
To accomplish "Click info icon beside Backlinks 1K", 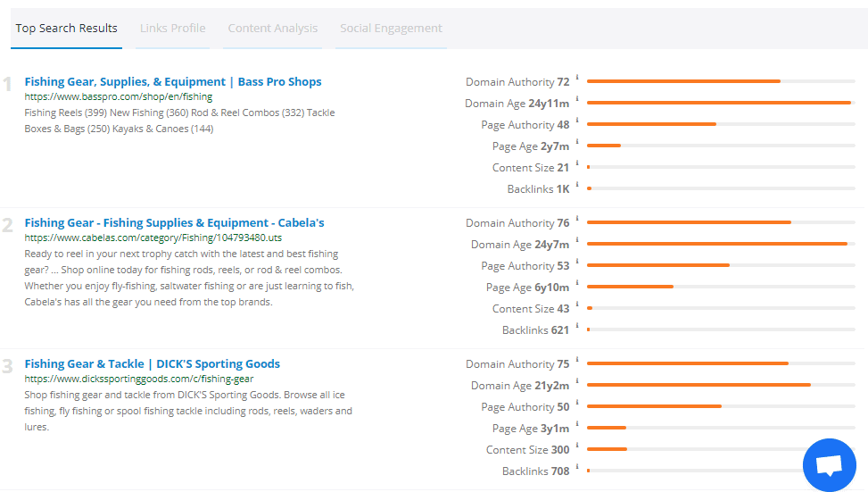I will point(577,185).
